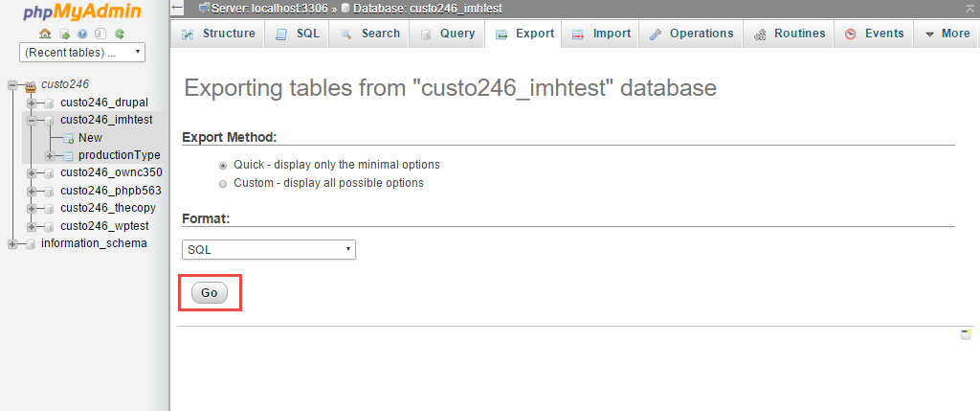Screen dimensions: 980x411
Task: Collapse the custo246_imhtest database node
Action: (x=32, y=120)
